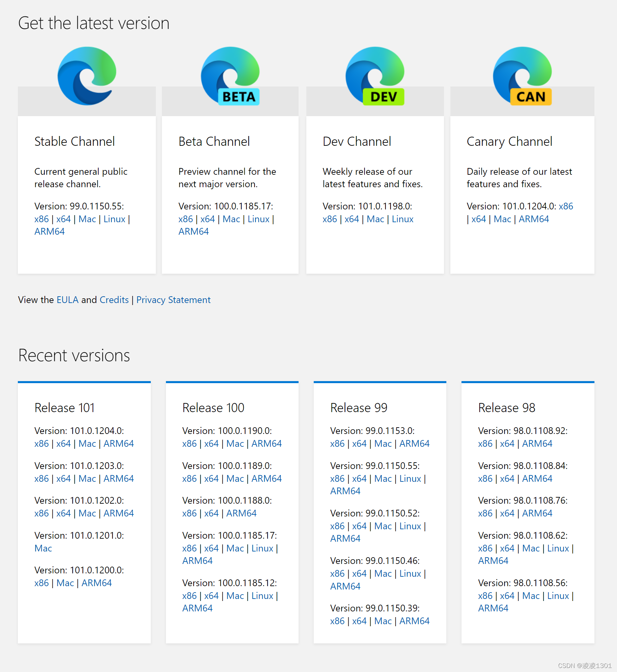Download Mac for version 101.0.1202.0

[x=87, y=513]
